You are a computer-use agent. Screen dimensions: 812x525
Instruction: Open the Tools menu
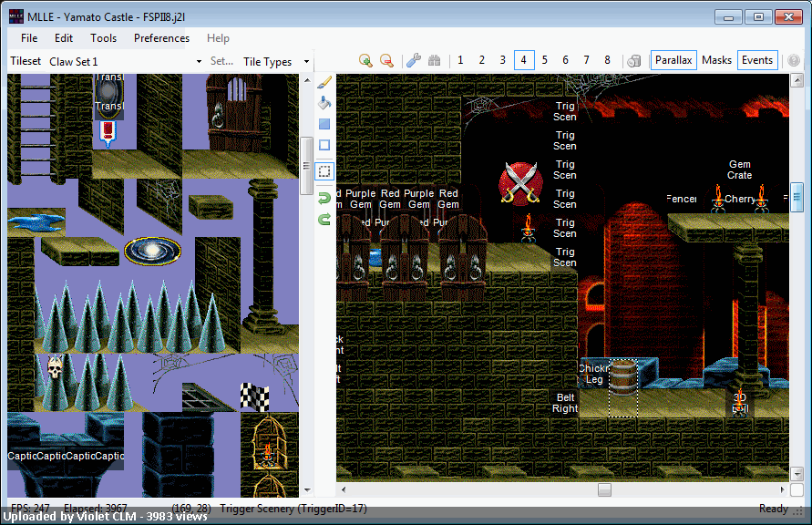[x=103, y=37]
